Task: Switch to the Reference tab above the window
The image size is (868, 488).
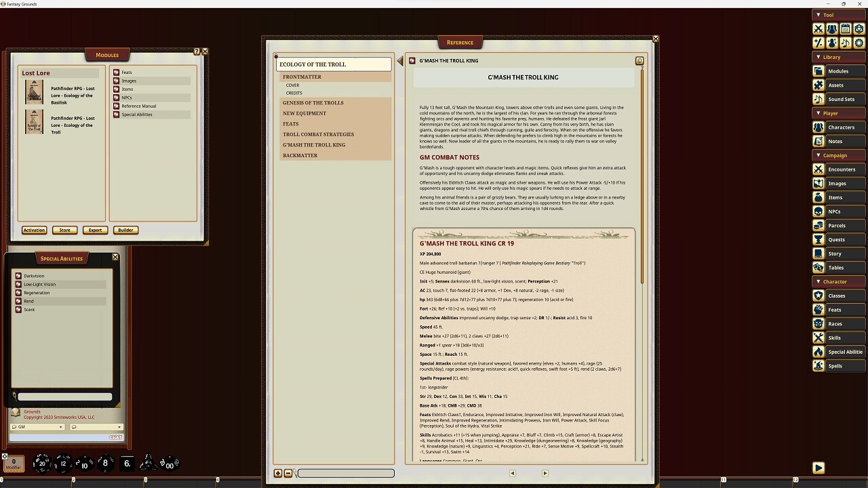Action: click(460, 42)
